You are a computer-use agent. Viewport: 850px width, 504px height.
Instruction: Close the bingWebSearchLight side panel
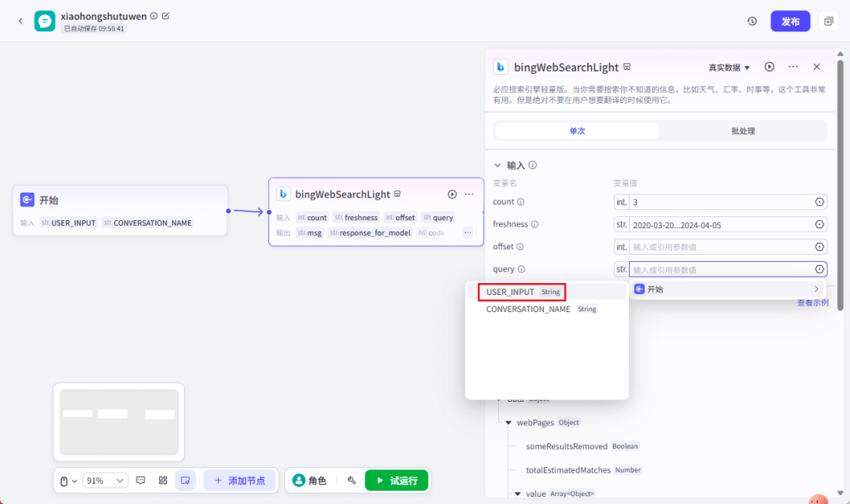pos(817,67)
